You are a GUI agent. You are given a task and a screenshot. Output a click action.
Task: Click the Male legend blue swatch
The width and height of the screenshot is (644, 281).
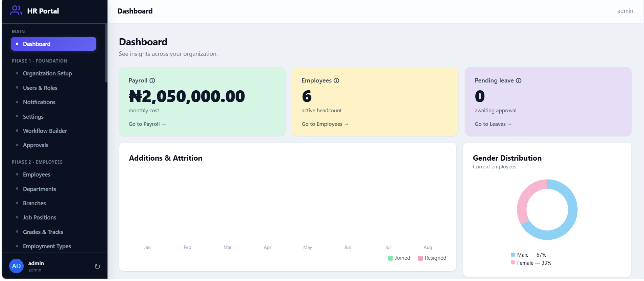coord(513,255)
